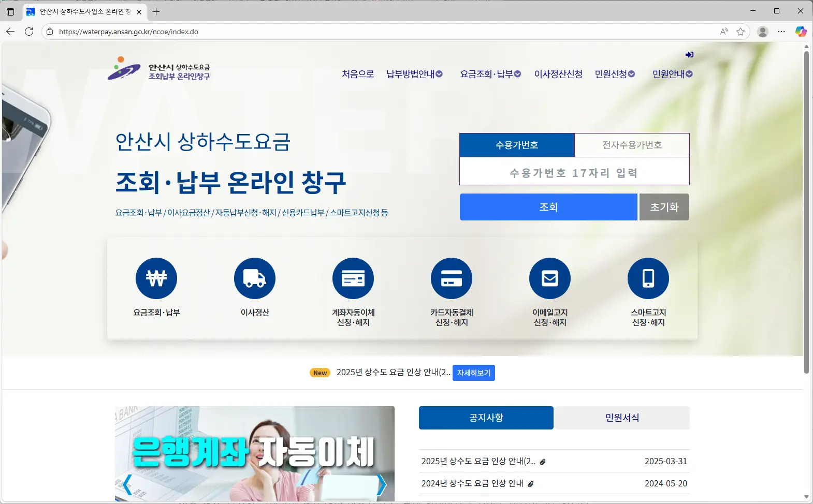Click the blue 조회 button
The image size is (813, 504).
click(x=548, y=207)
